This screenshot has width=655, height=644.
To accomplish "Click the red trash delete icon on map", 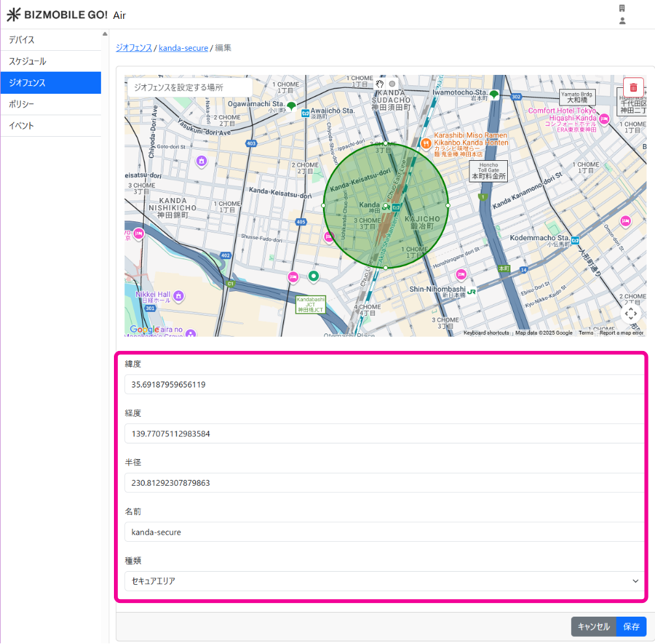I will click(633, 87).
